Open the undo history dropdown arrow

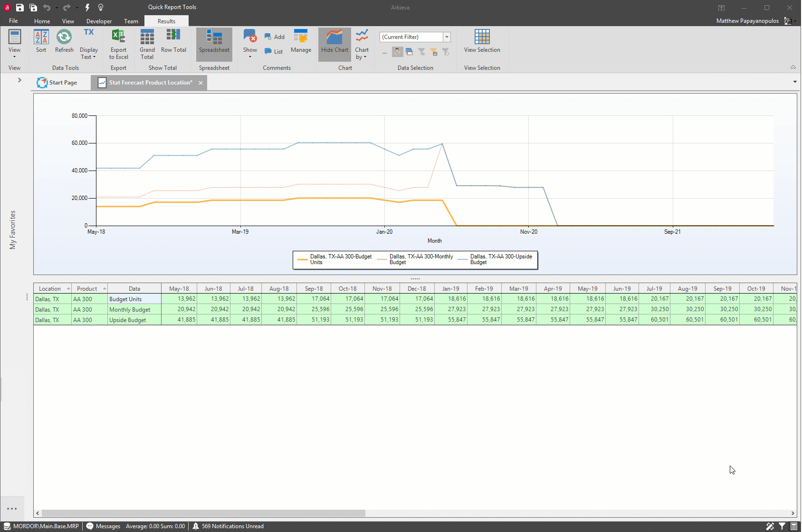(57, 8)
